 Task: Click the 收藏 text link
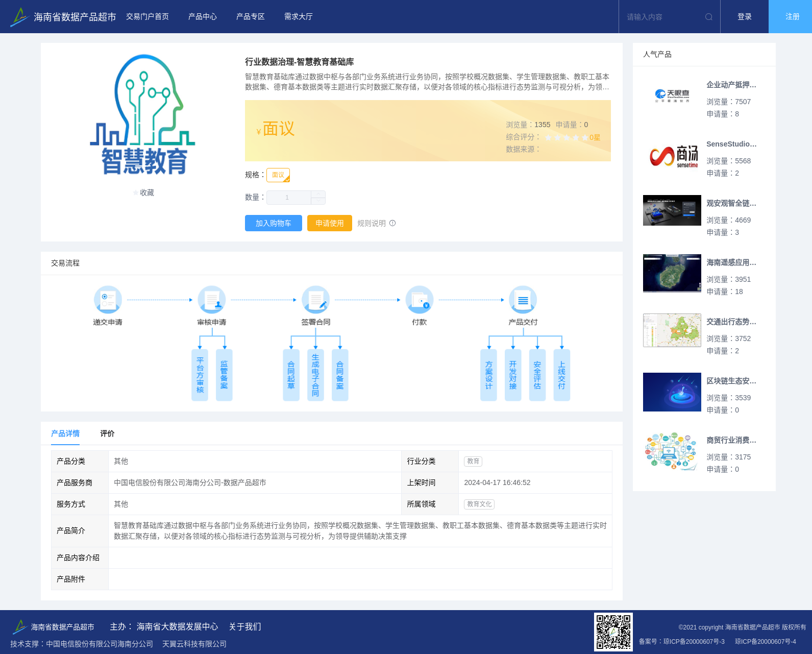tap(147, 192)
